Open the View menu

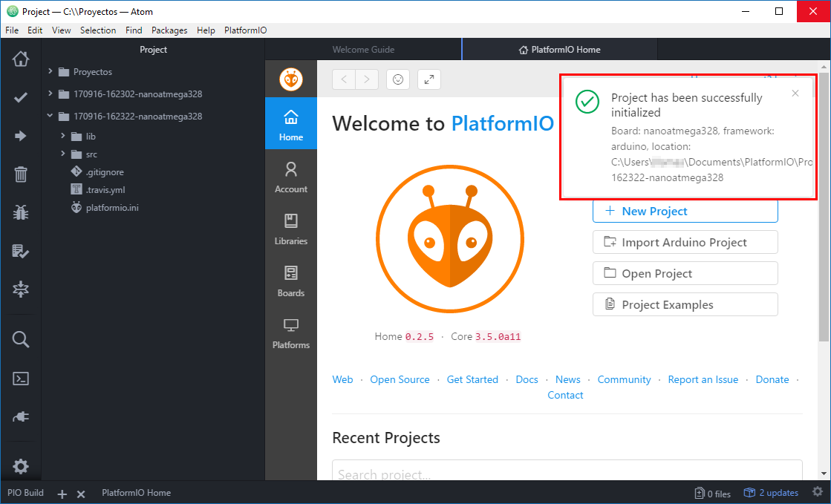[x=62, y=30]
